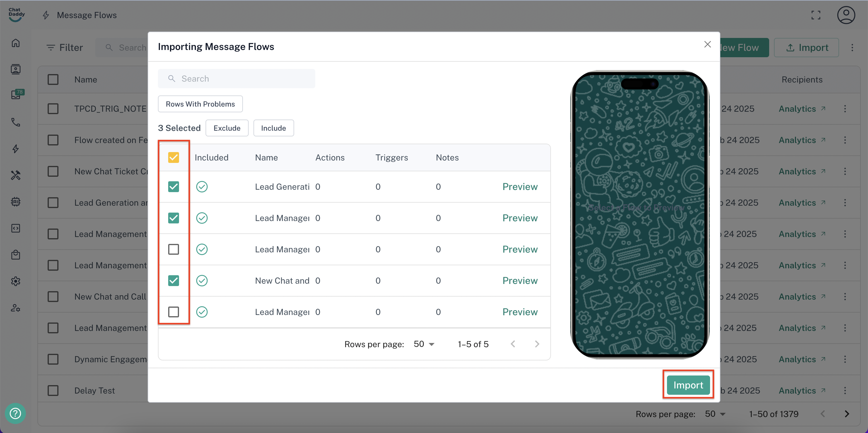Click the help question mark button
Screen dimensions: 868x433
tap(15, 413)
